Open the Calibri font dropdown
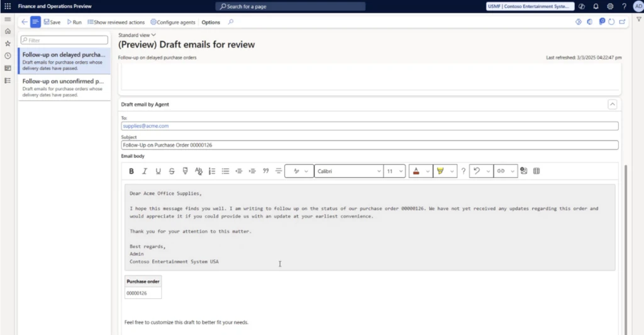This screenshot has width=644, height=335. point(348,171)
